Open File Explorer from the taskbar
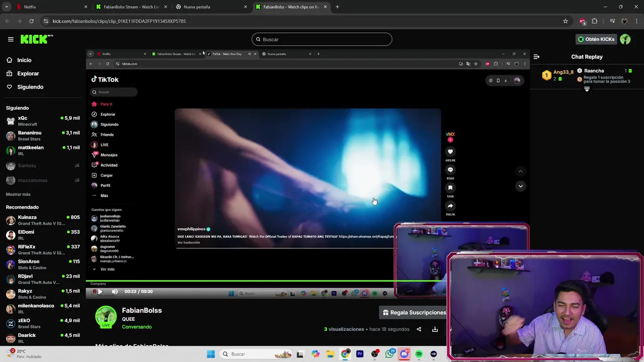Viewport: 644px width, 362px height. point(330,354)
